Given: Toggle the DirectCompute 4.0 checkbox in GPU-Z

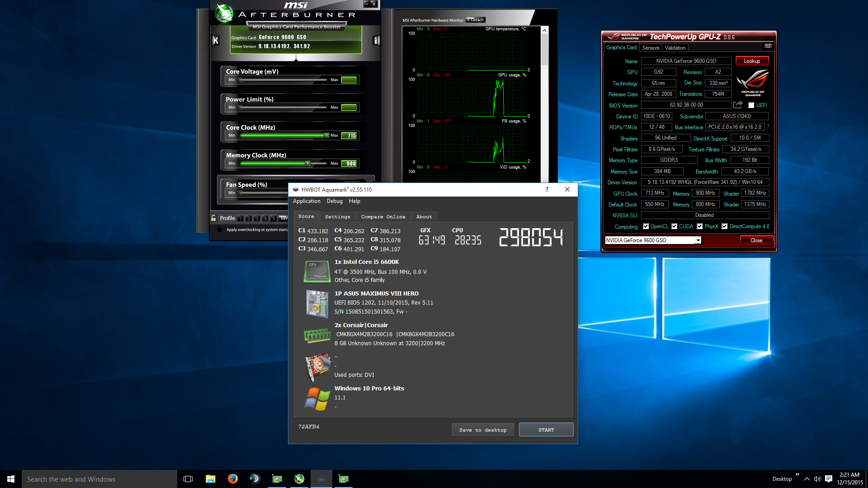Looking at the screenshot, I should [x=724, y=226].
